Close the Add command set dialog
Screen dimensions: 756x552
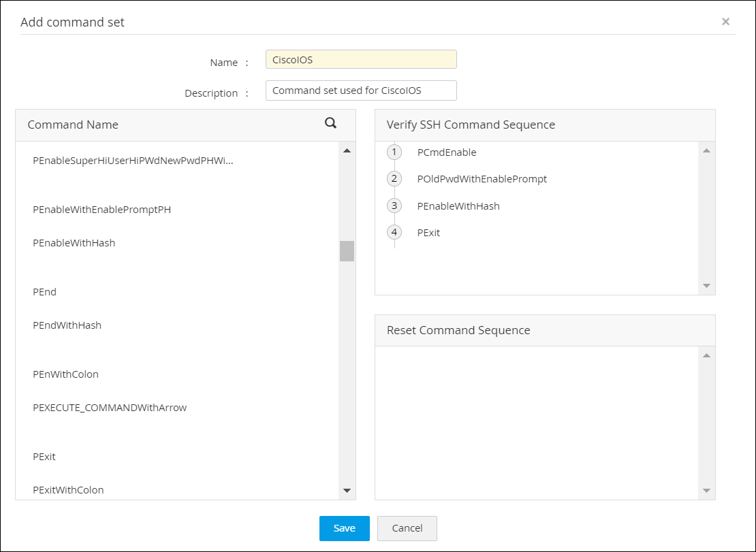point(725,22)
